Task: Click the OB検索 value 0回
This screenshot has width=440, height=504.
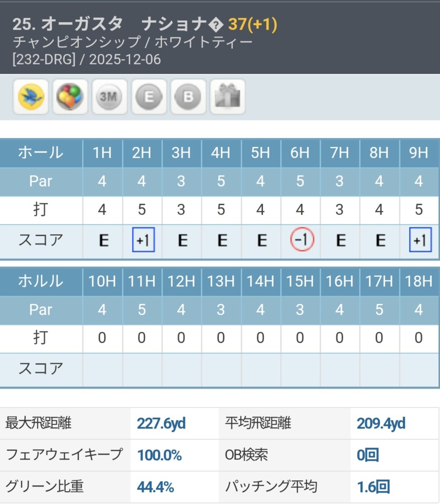Action: click(368, 455)
